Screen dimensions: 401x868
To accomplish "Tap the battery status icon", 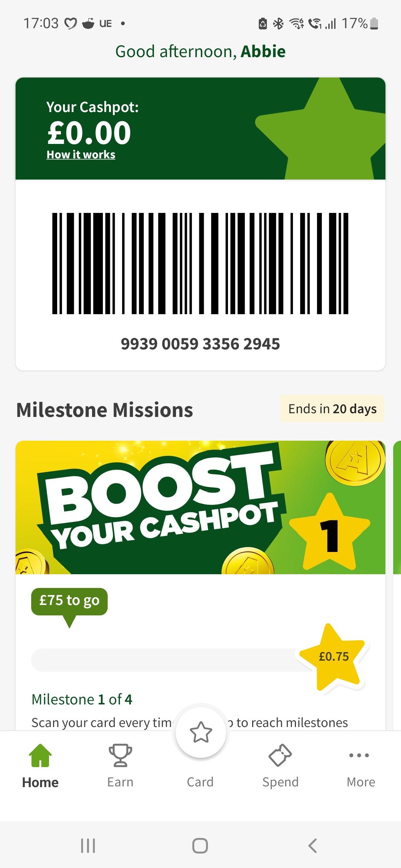I will point(374,23).
